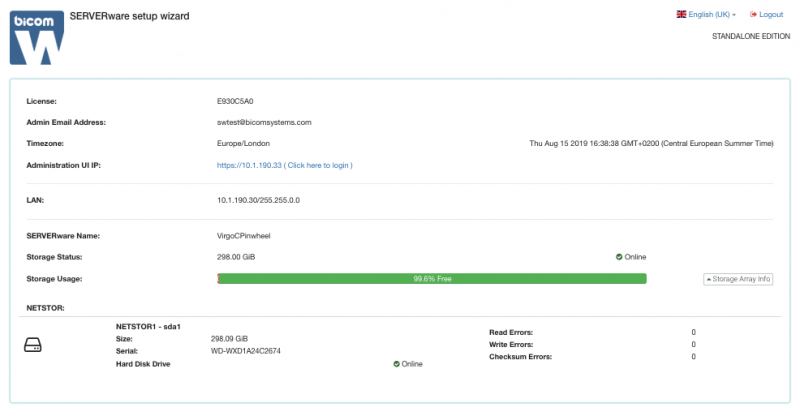The height and width of the screenshot is (416, 800).
Task: Click the Checksum Errors label
Action: click(x=520, y=357)
